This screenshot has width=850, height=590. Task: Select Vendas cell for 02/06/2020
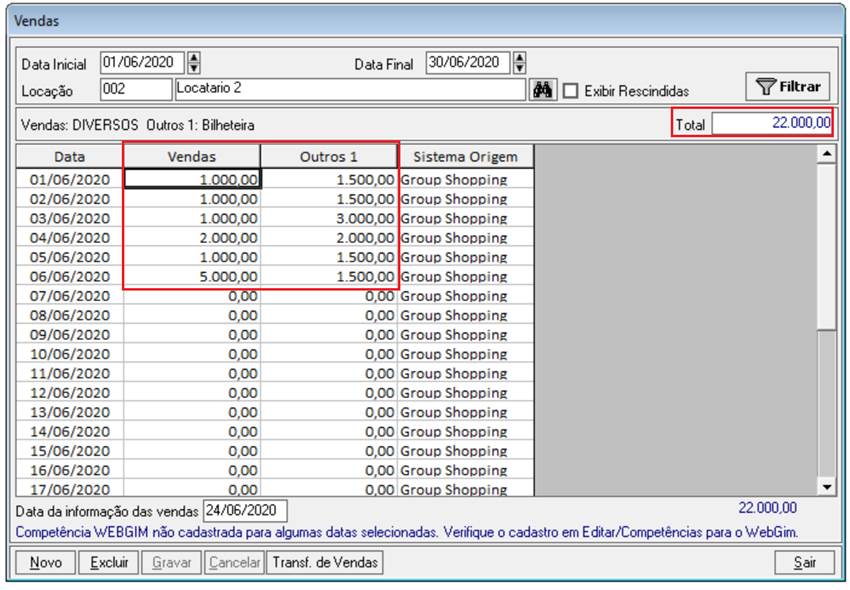[x=192, y=199]
